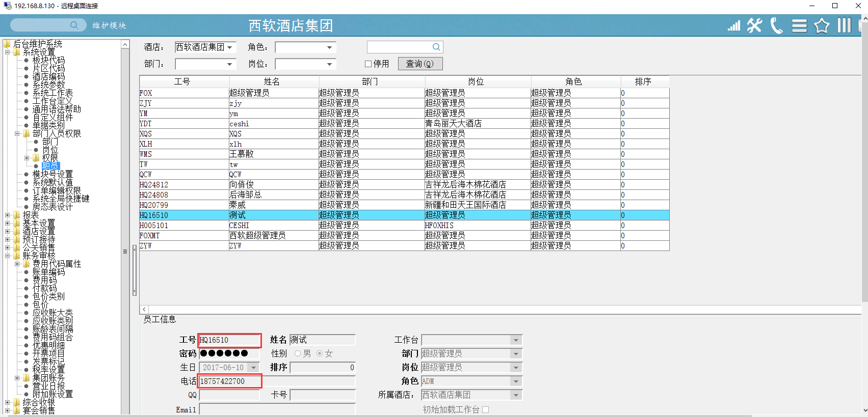The width and height of the screenshot is (868, 417).
Task: Click the favorites star icon
Action: coord(822,25)
